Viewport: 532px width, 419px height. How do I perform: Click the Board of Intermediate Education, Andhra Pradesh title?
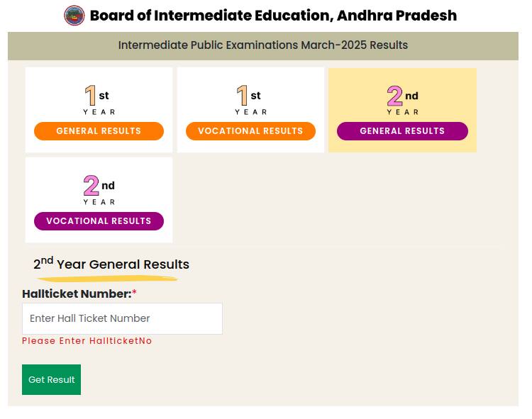point(273,16)
